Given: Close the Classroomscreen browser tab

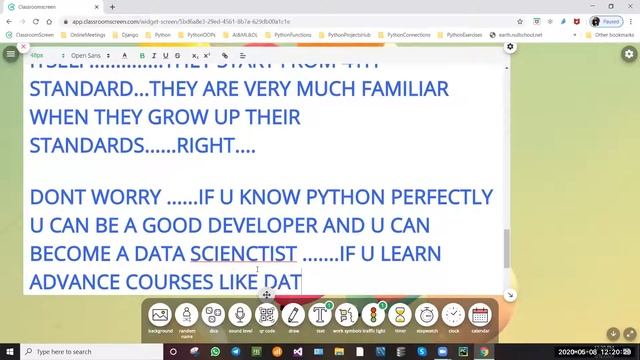Looking at the screenshot, I should point(97,7).
